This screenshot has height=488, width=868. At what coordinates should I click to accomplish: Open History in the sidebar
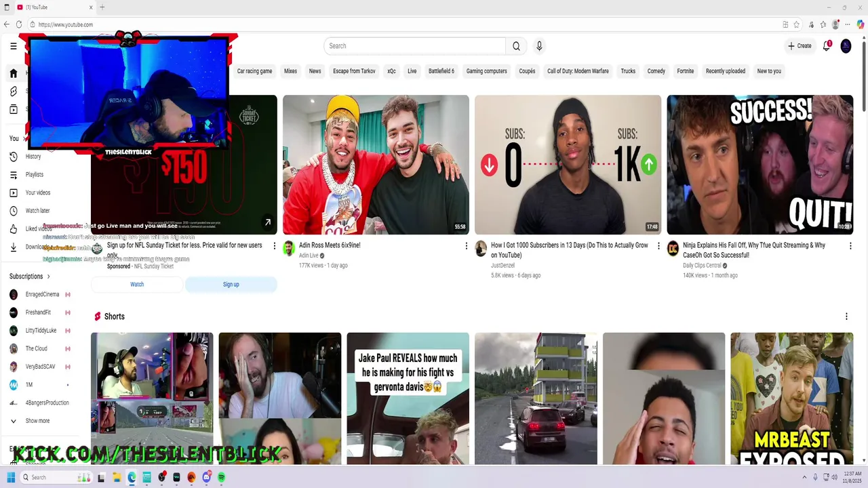tap(33, 157)
